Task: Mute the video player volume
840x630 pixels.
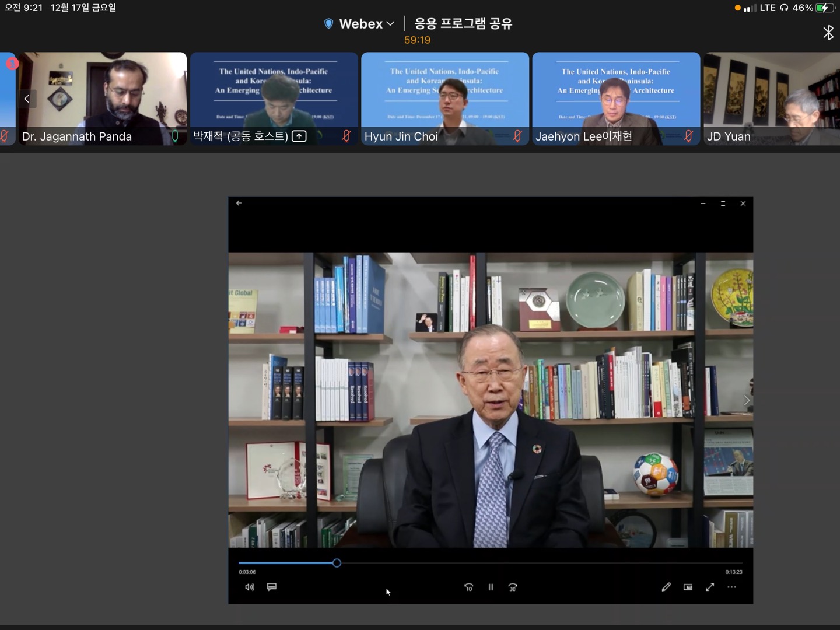Action: [x=249, y=587]
